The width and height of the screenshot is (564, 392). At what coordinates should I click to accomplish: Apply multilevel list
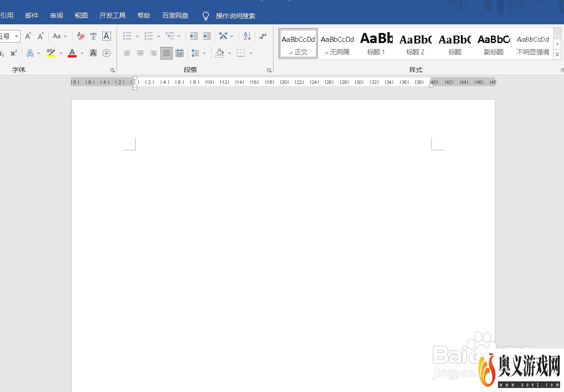pyautogui.click(x=170, y=36)
